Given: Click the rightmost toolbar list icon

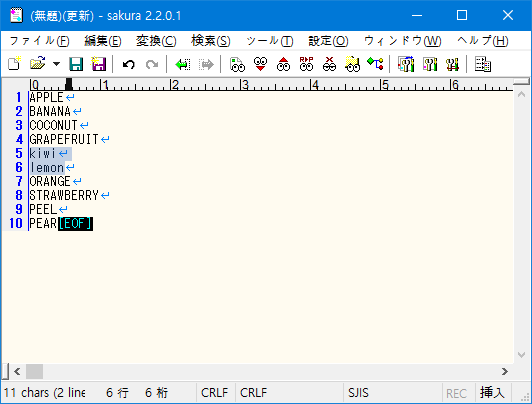Looking at the screenshot, I should (x=483, y=64).
